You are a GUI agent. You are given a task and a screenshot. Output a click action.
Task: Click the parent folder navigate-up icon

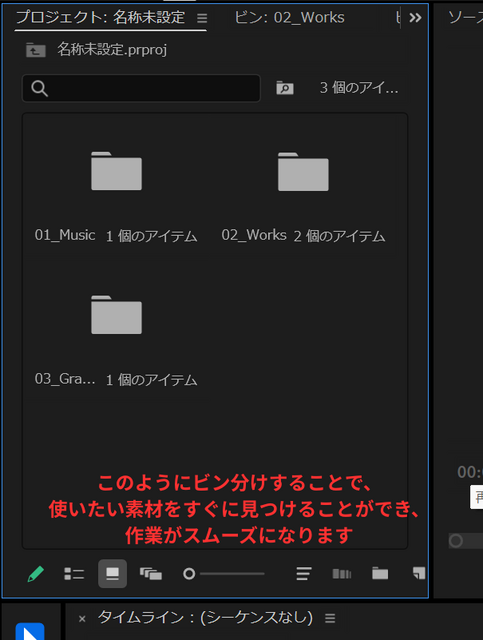click(36, 50)
